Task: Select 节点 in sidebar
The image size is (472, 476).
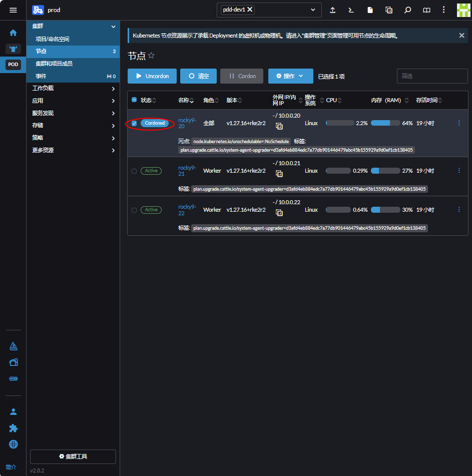Action: tap(73, 51)
